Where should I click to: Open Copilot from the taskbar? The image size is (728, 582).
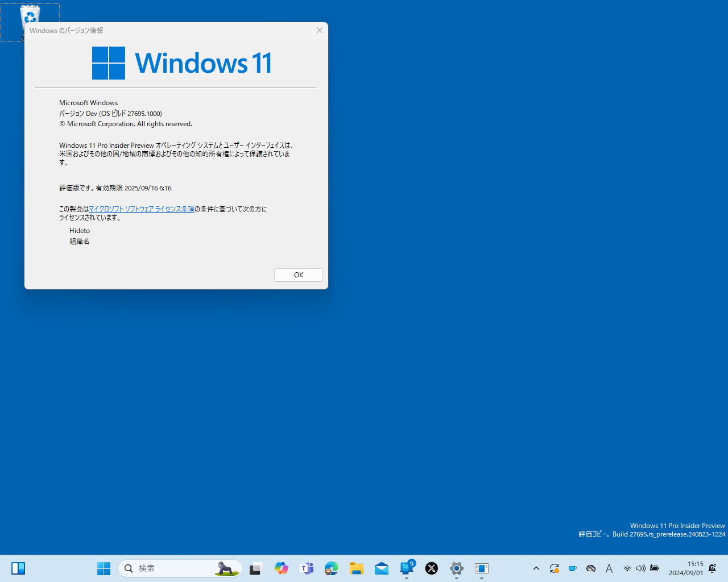282,568
